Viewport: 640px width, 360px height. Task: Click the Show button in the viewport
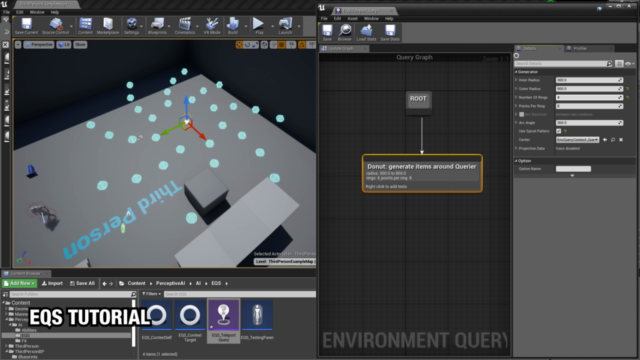80,44
